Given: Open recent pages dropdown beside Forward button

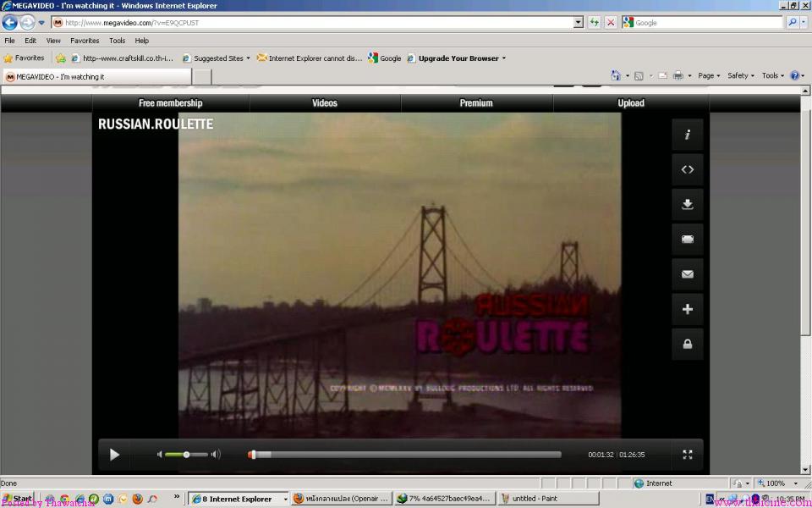Looking at the screenshot, I should [x=41, y=23].
